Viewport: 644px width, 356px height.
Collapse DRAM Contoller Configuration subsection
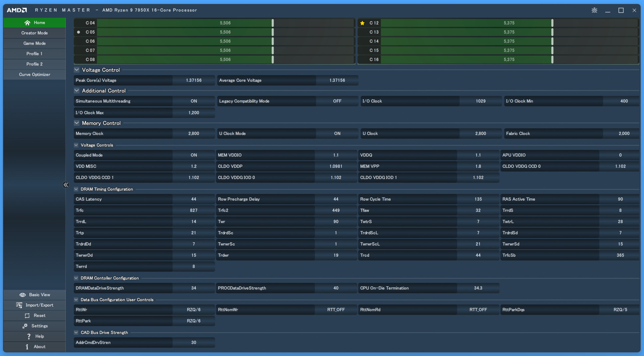point(76,278)
